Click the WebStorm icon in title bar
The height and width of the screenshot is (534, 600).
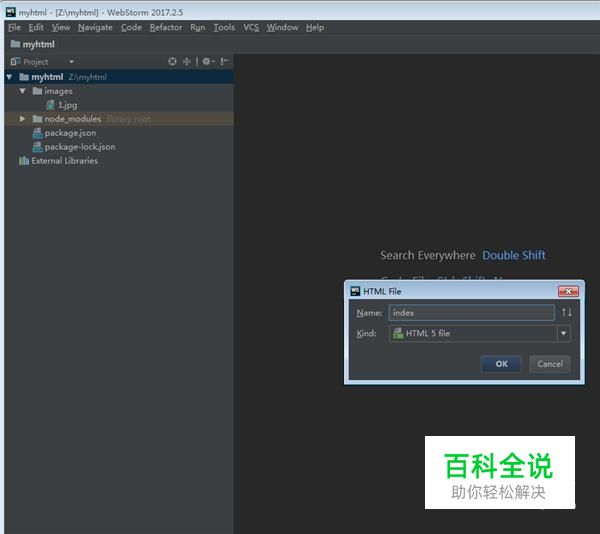point(11,12)
